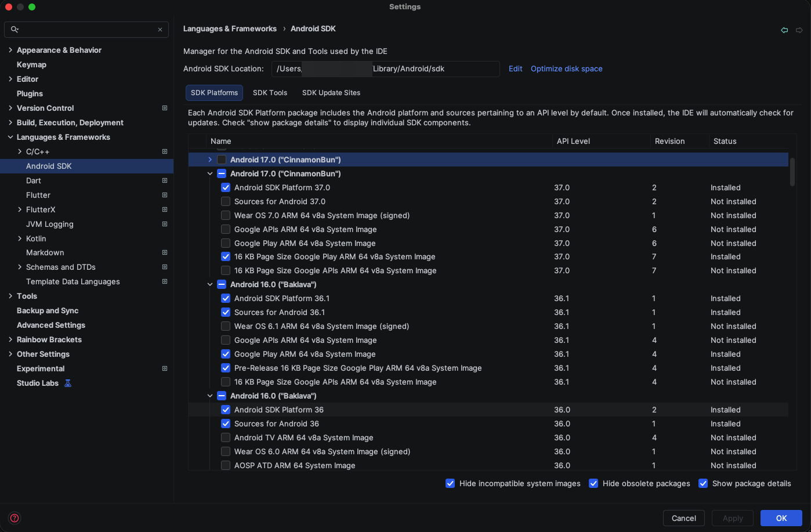The image size is (811, 532).
Task: Check Sources for Android 37.0
Action: (226, 201)
